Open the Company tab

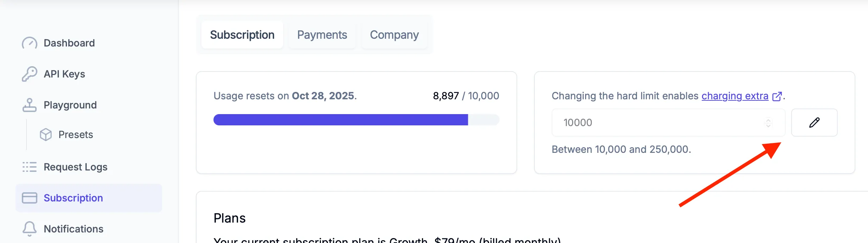pos(394,35)
